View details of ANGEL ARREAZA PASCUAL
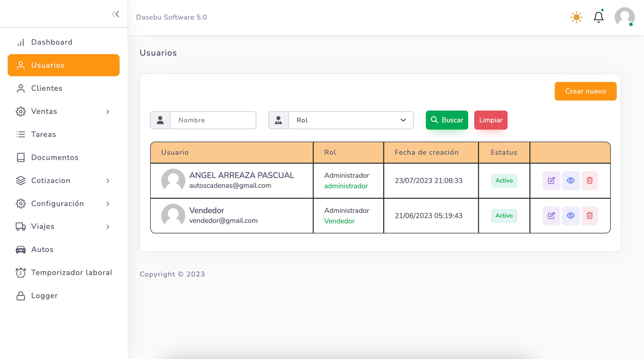Screen dimensions: 644x359 571,181
